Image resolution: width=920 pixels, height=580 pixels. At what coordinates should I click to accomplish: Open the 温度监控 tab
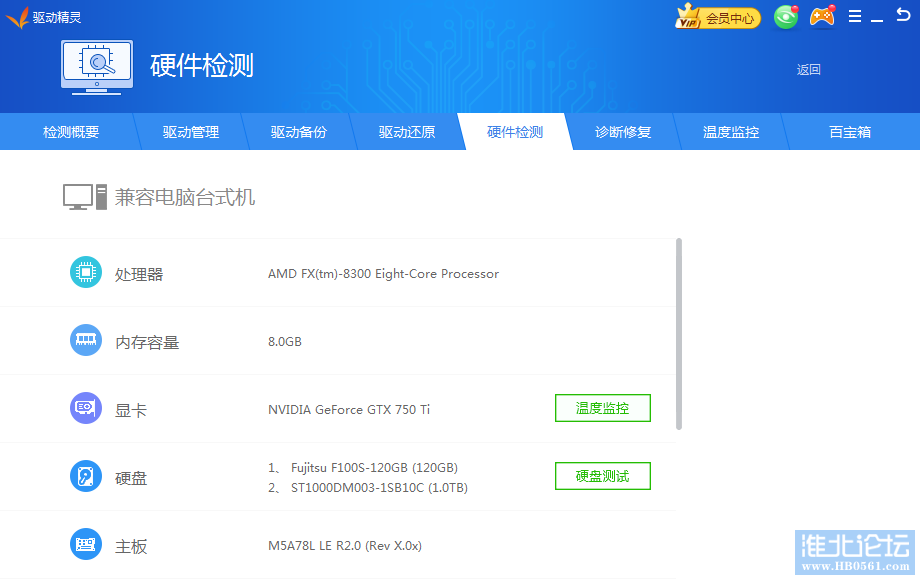point(730,132)
